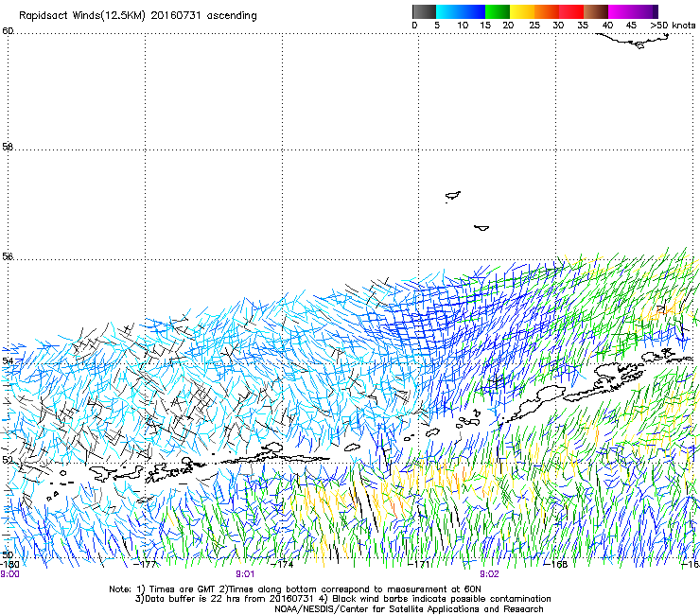Click the '-171' longitude label
This screenshot has height=615, width=700.
click(419, 564)
